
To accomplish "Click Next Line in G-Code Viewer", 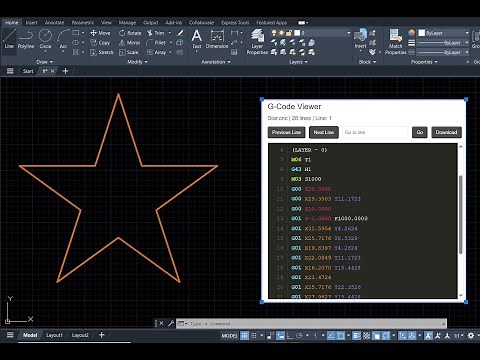I will coord(324,132).
